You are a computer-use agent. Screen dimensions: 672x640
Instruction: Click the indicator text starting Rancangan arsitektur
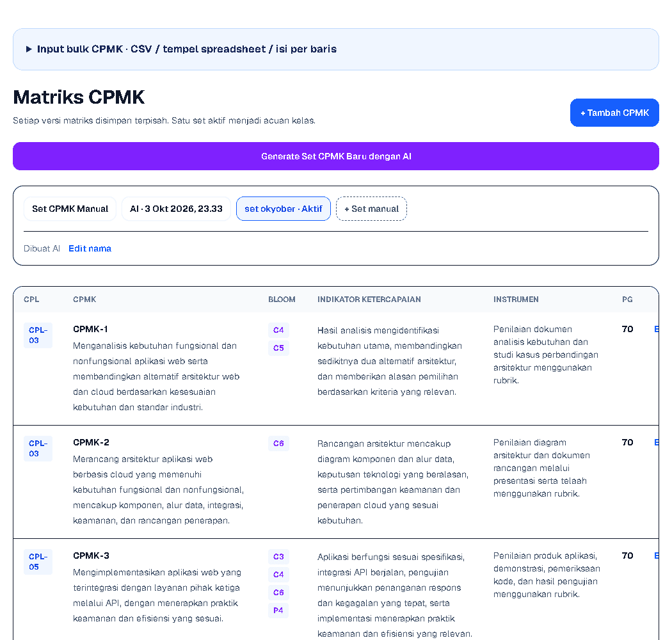(393, 482)
